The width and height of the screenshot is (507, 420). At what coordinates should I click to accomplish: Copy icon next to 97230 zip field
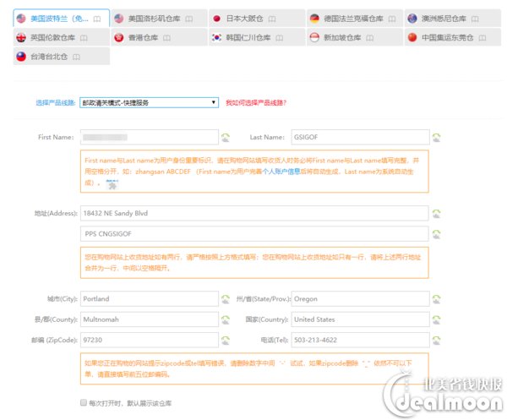(226, 340)
